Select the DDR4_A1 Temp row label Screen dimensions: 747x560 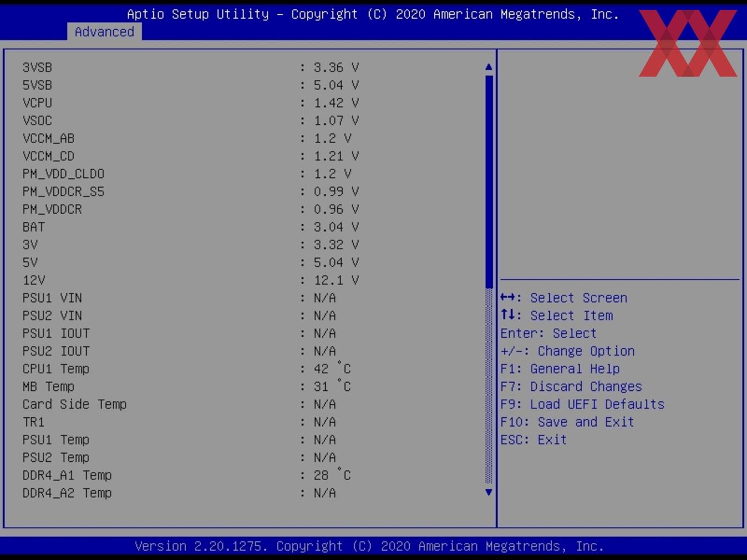[x=67, y=475]
